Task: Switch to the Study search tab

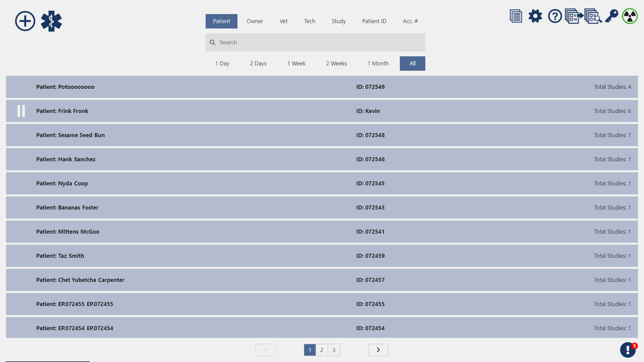Action: click(339, 21)
